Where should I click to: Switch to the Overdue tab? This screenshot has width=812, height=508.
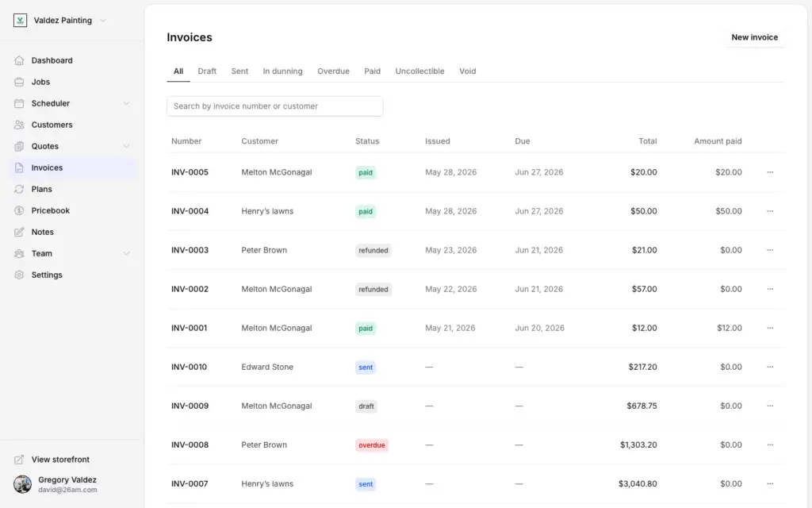(334, 71)
